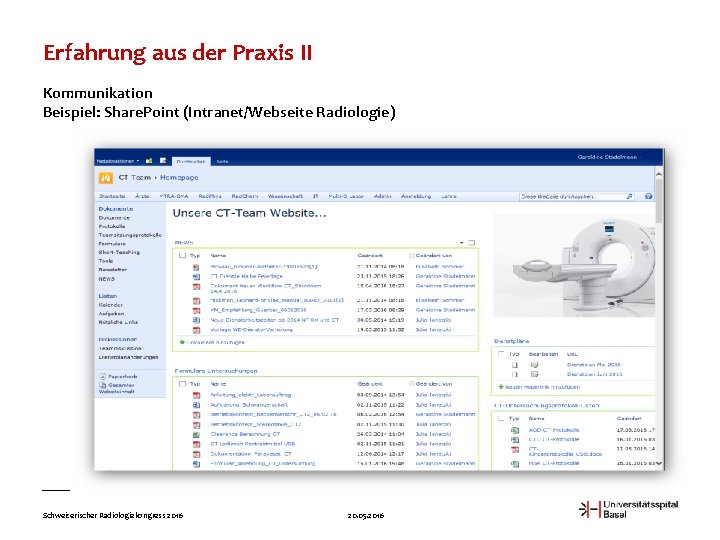The width and height of the screenshot is (720, 540).
Task: Open the Homepage breadcrumb link
Action: click(x=179, y=178)
